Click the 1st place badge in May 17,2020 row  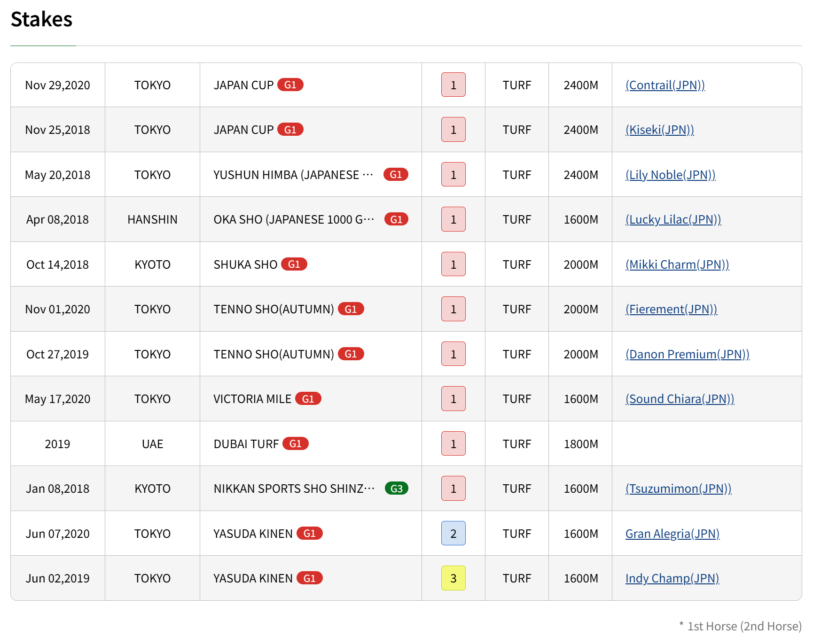[453, 398]
